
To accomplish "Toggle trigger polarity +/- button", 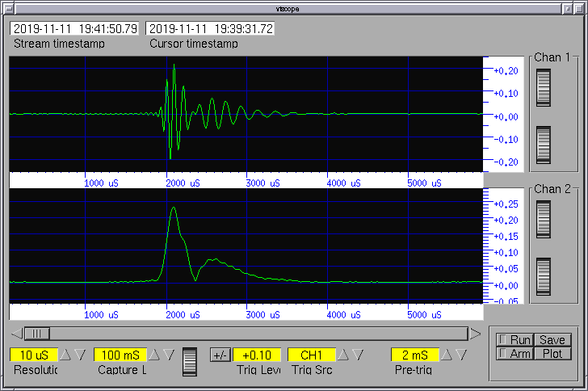I will point(220,355).
